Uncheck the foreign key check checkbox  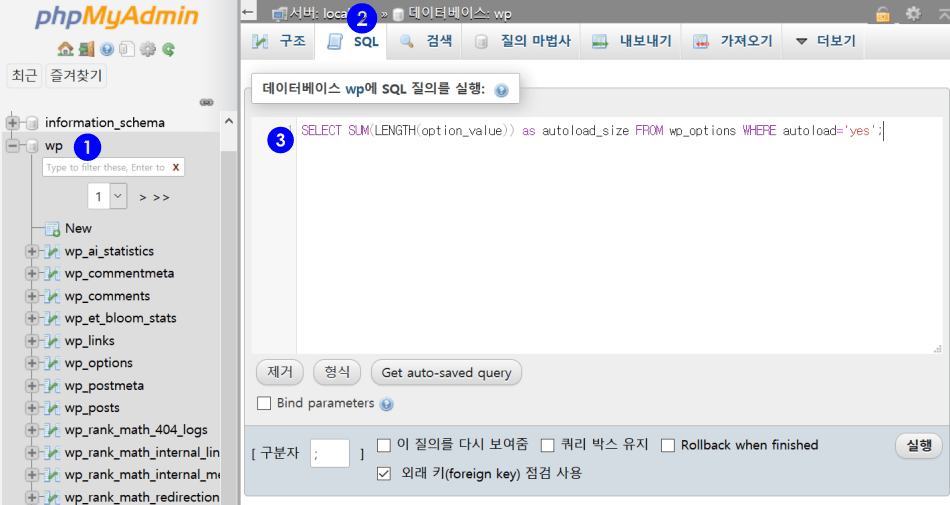pos(384,473)
